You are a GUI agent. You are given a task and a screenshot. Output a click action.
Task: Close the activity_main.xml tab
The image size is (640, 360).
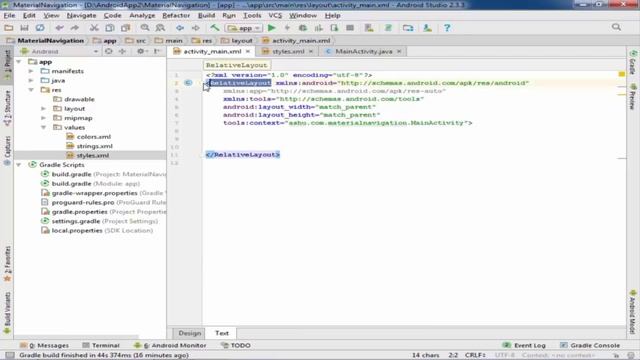click(x=248, y=51)
